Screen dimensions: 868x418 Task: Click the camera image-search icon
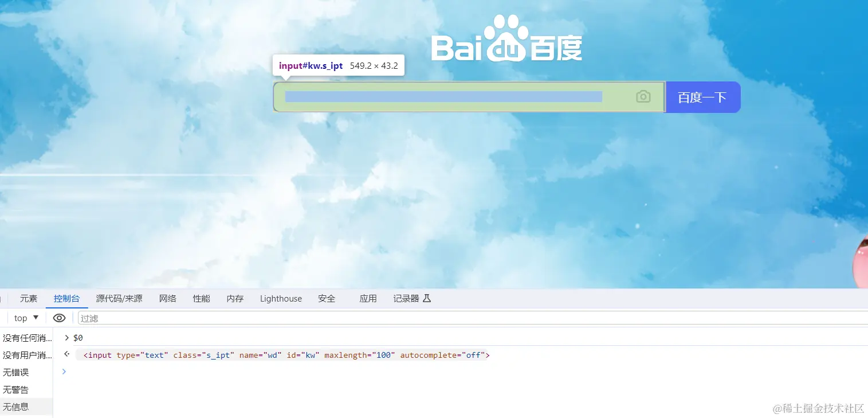tap(643, 96)
